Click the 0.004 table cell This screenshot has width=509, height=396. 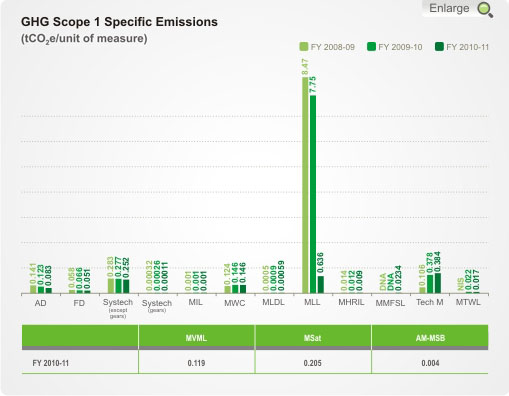pos(430,363)
